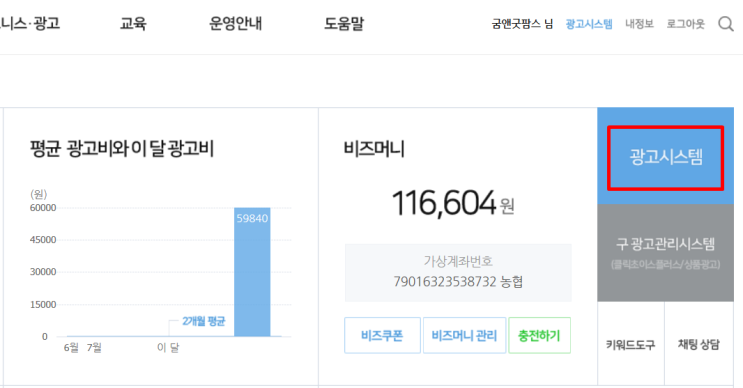
Task: Open the 키워드도구 tool
Action: click(631, 344)
